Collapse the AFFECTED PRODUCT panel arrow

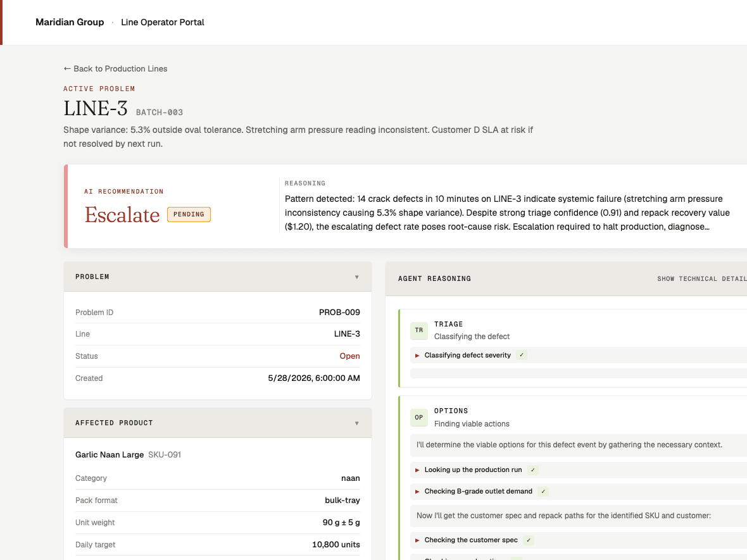pyautogui.click(x=357, y=423)
